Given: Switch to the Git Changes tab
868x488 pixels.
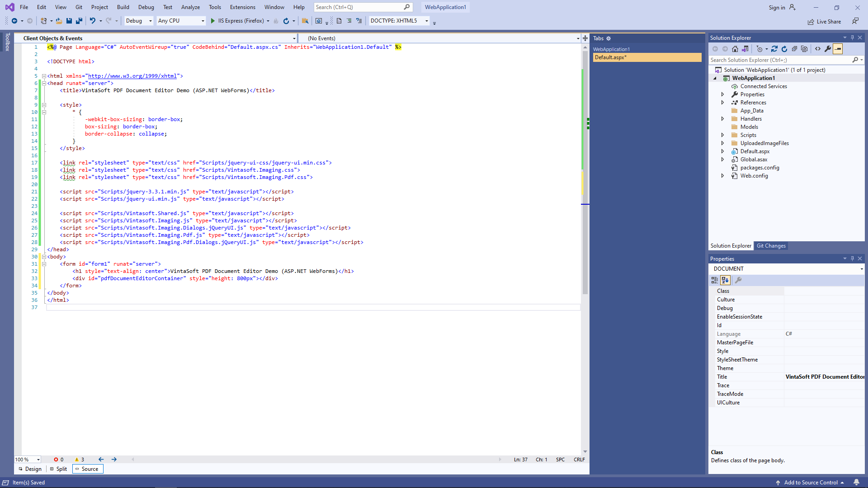Looking at the screenshot, I should (x=771, y=246).
